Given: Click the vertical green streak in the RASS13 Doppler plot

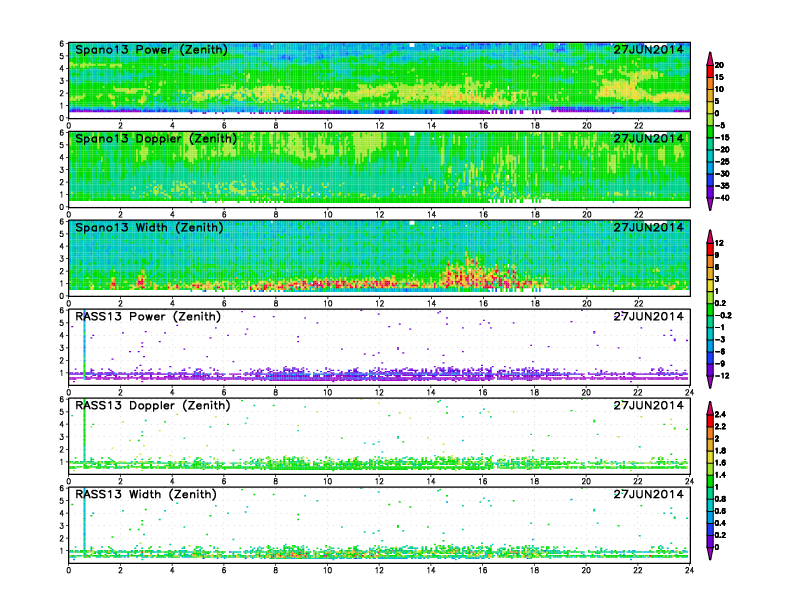Looking at the screenshot, I should [x=84, y=429].
